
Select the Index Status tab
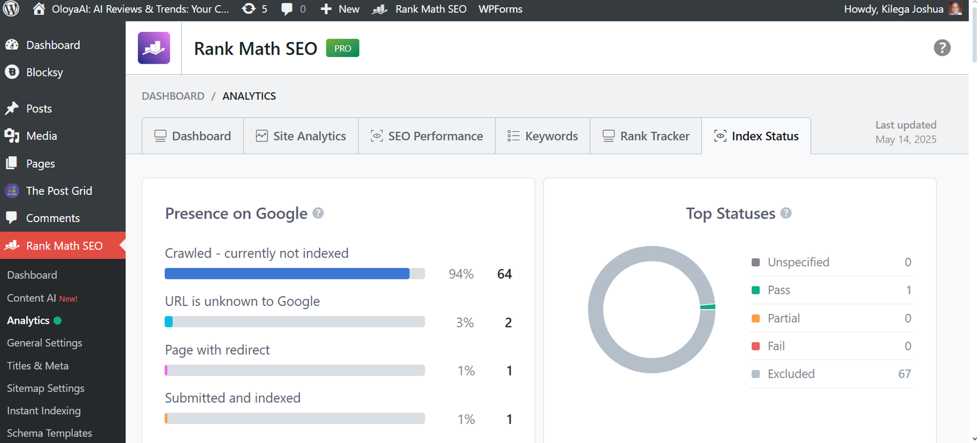[x=756, y=136]
